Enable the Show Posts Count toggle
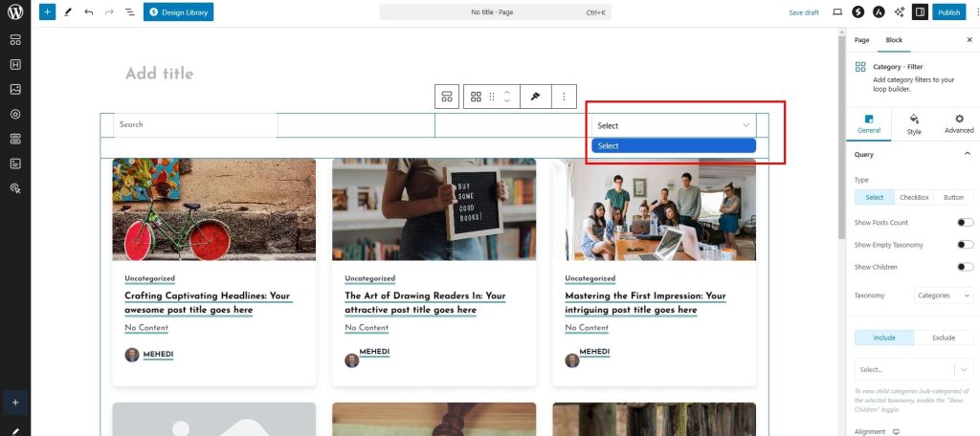Viewport: 980px width, 436px height. 965,223
